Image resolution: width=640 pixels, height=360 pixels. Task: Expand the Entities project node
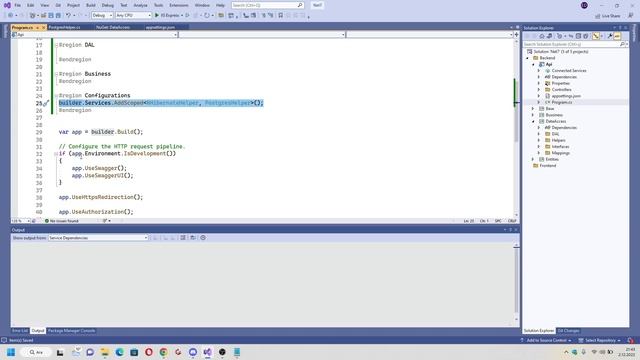point(533,159)
